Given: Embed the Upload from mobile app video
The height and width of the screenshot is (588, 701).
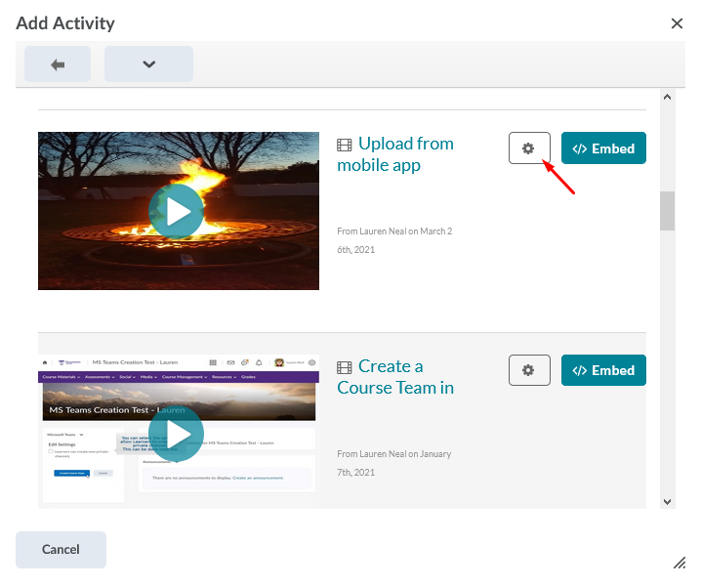Looking at the screenshot, I should [x=603, y=148].
